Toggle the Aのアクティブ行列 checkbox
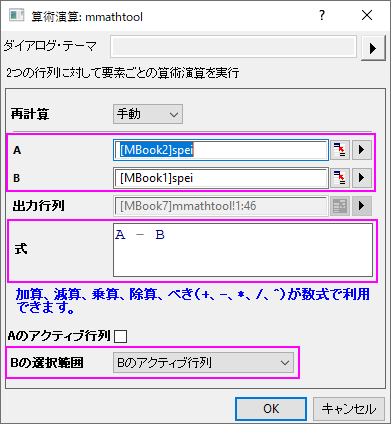The width and height of the screenshot is (391, 424). (x=120, y=336)
